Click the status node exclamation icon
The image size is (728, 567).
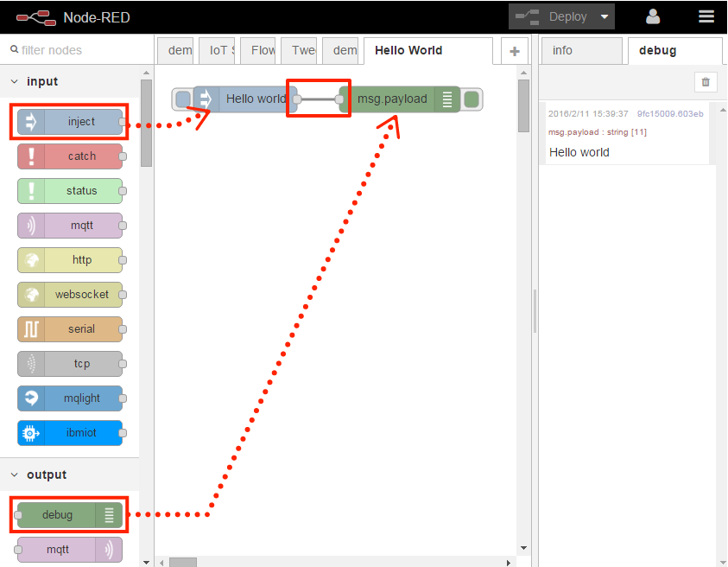click(x=31, y=191)
